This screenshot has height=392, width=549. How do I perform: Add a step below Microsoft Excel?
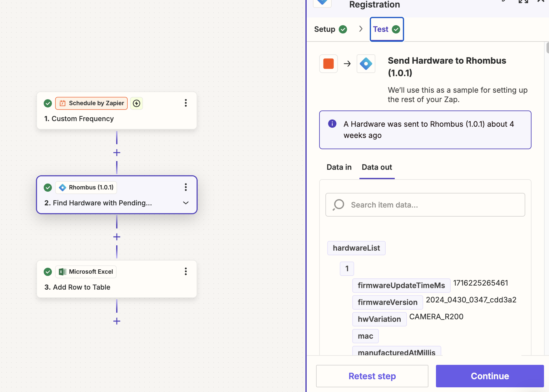pos(117,321)
